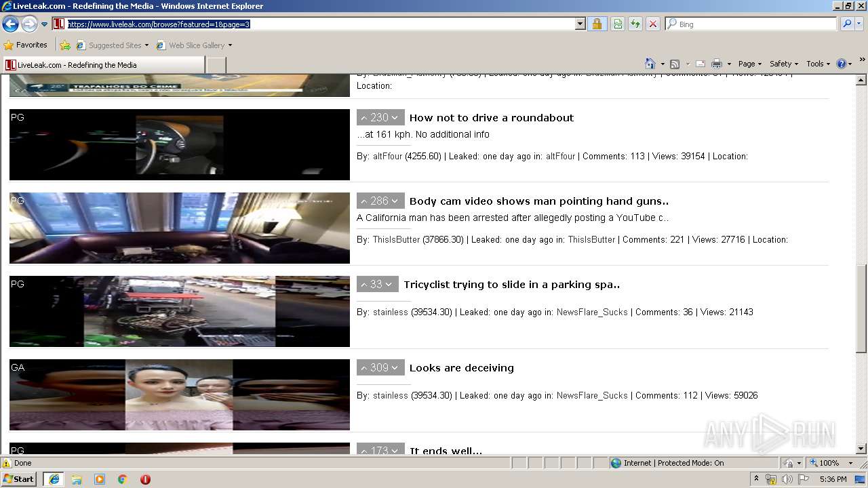The height and width of the screenshot is (488, 868).
Task: Stop loading with the red X icon
Action: (x=653, y=24)
